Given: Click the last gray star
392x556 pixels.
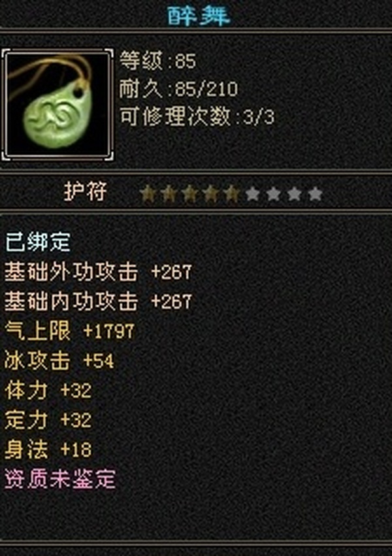Looking at the screenshot, I should (315, 194).
